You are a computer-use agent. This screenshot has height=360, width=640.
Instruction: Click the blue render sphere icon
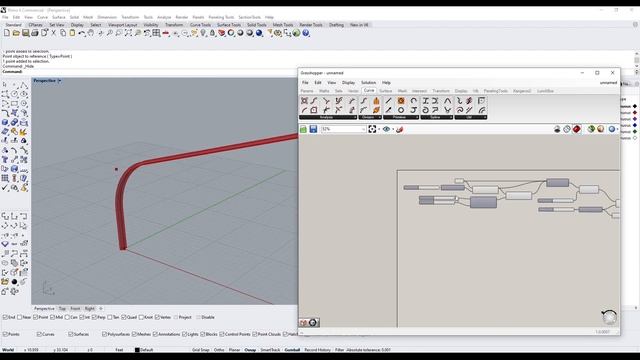(x=259, y=33)
